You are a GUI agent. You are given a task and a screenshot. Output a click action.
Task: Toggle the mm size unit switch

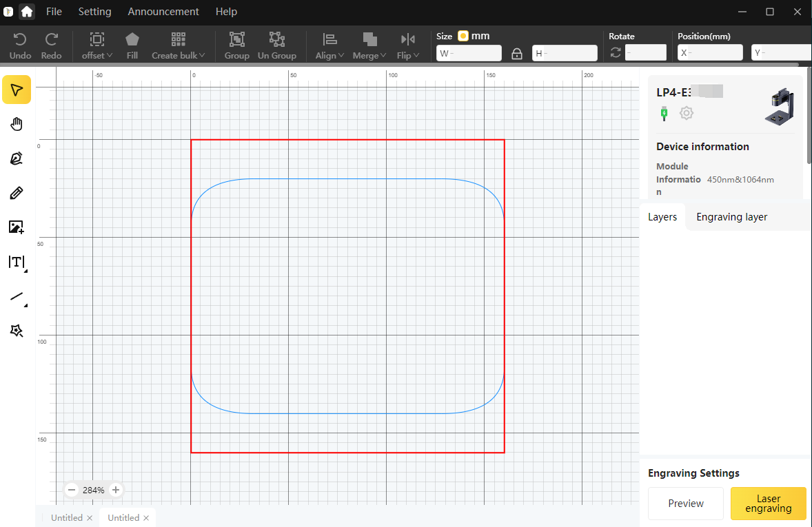pos(463,36)
